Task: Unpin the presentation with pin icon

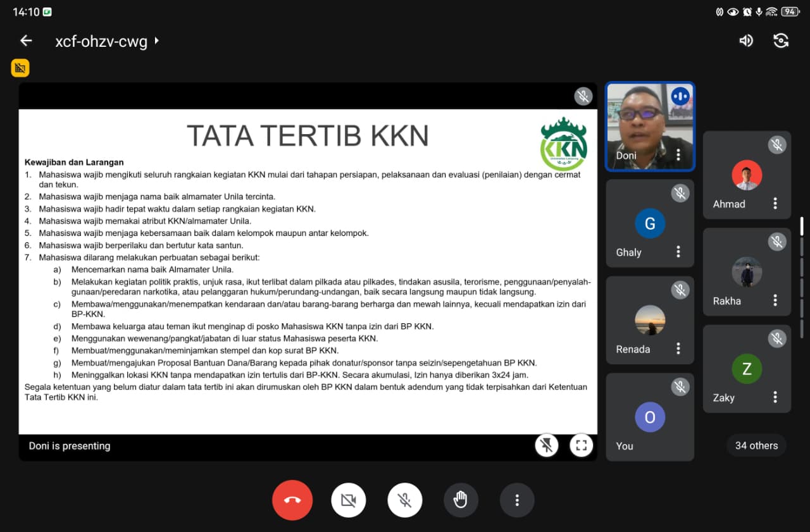Action: pyautogui.click(x=547, y=445)
